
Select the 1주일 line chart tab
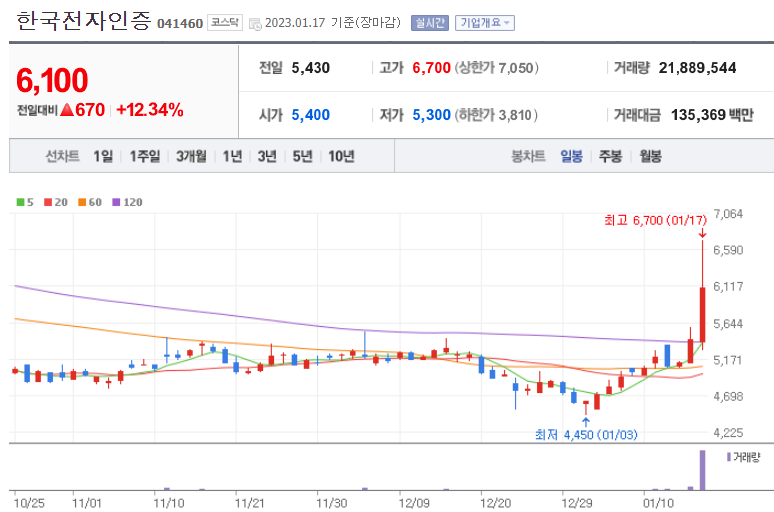(x=145, y=157)
